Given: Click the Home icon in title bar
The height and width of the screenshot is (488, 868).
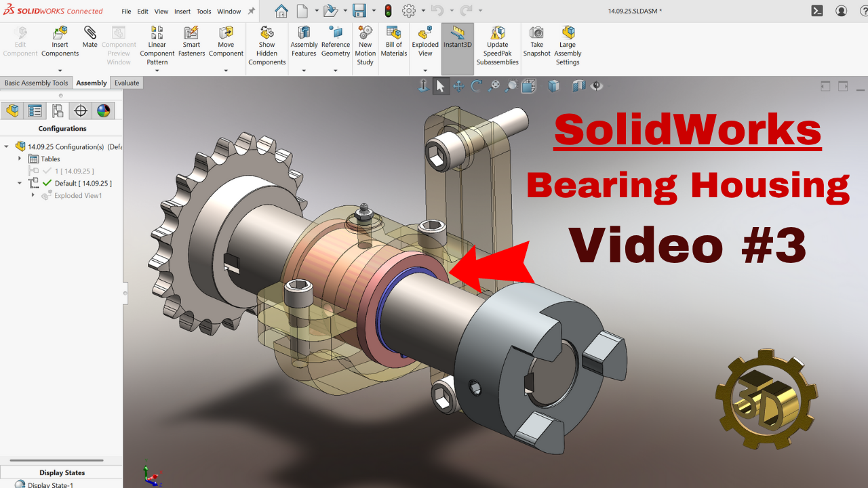Looking at the screenshot, I should click(x=281, y=11).
